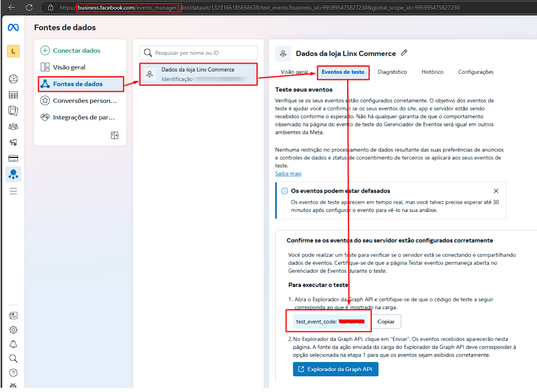Select the Events Manager icon in left rail
The height and width of the screenshot is (392, 537).
point(13,174)
